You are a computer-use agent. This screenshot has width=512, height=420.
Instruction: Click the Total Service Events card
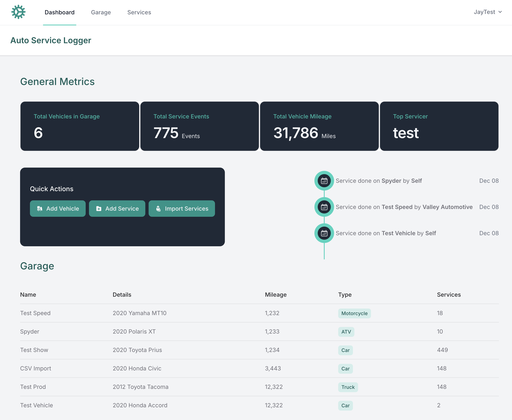tap(199, 126)
